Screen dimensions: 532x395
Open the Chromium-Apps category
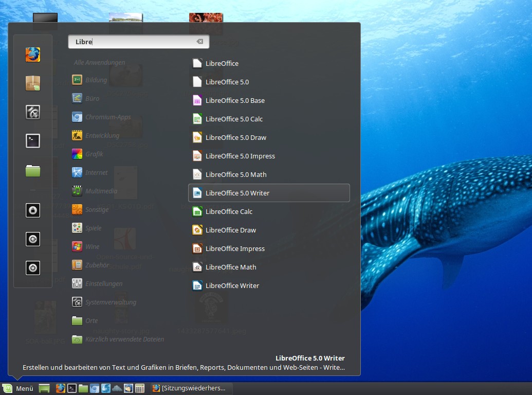coord(101,117)
